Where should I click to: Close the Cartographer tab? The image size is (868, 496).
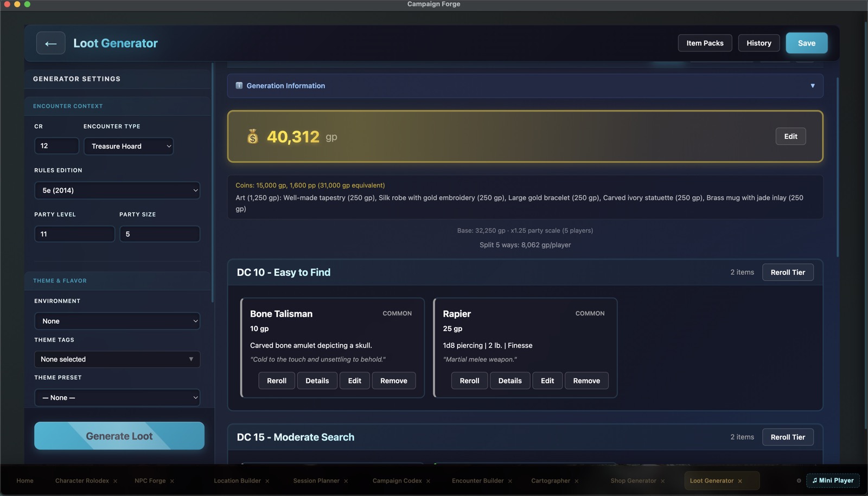click(577, 481)
